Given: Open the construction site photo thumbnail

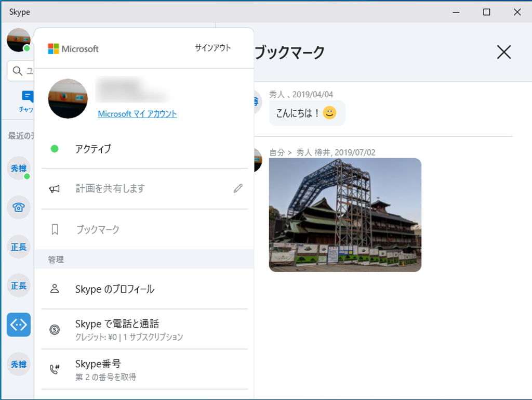Looking at the screenshot, I should point(344,214).
